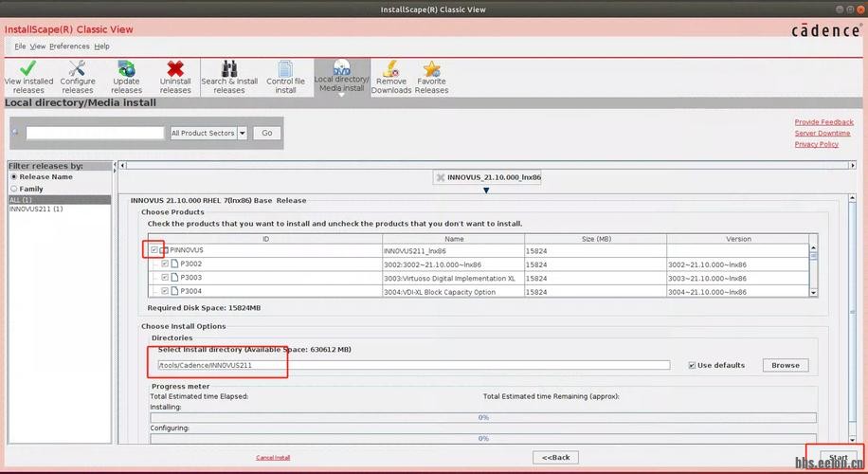Click the product table scroll up arrow
868x474 pixels.
[813, 248]
